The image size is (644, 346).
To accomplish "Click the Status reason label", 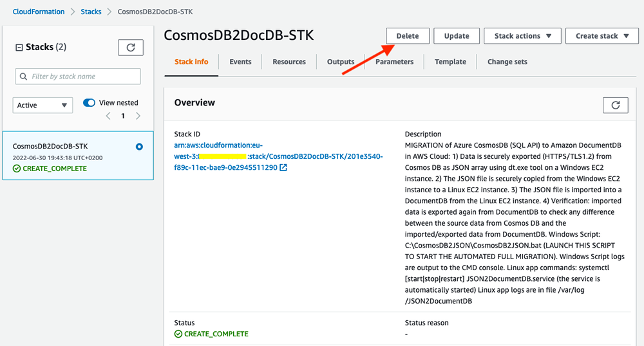I will click(427, 323).
